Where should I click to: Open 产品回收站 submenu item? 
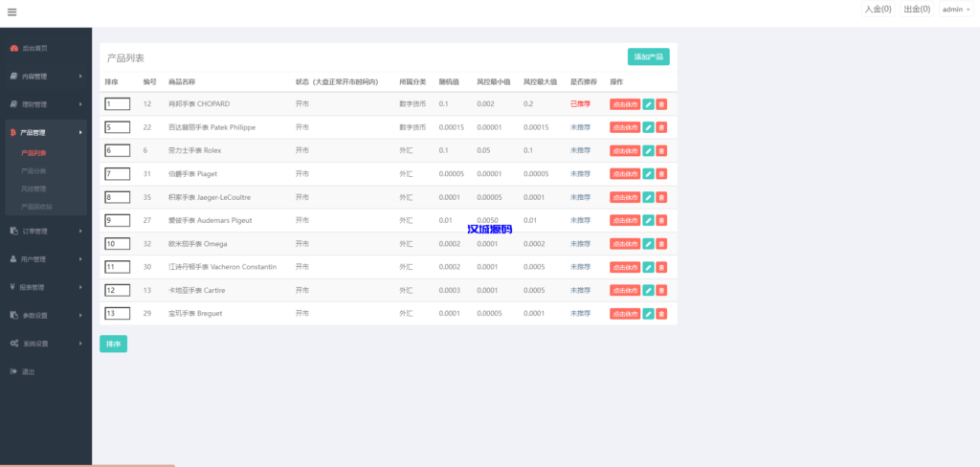37,207
